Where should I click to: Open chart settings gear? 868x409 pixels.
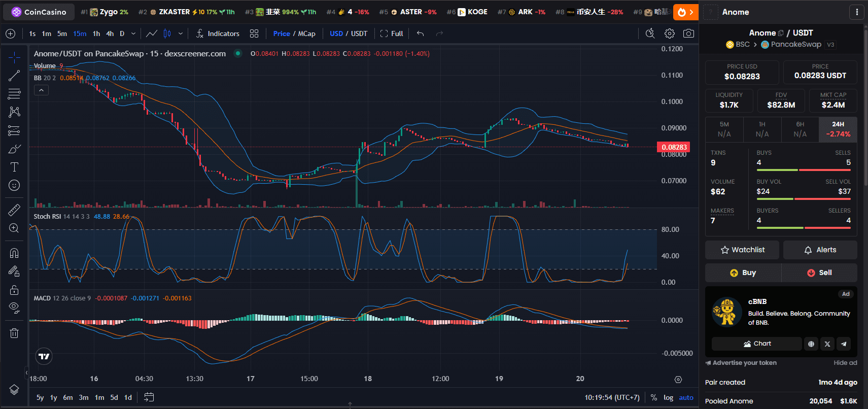pos(670,33)
